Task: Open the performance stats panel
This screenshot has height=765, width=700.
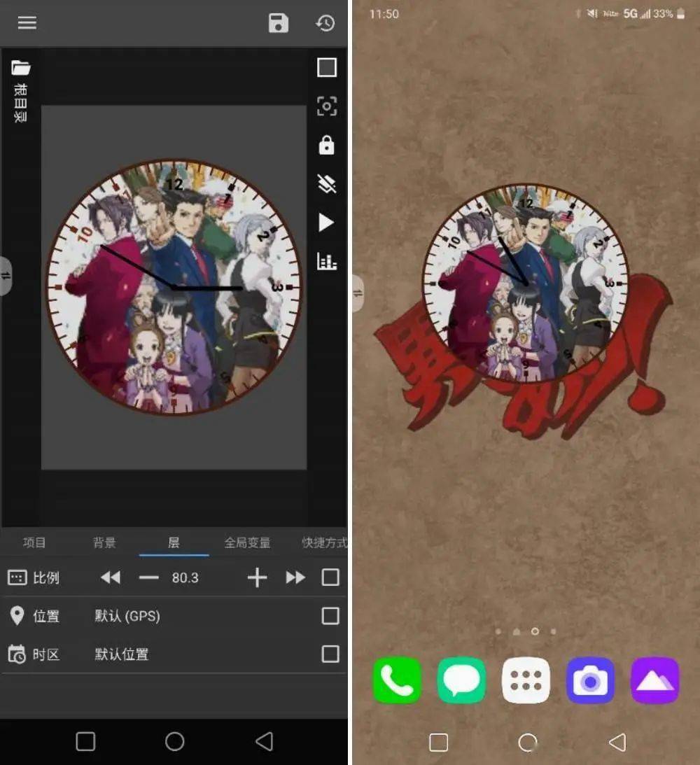Action: point(326,260)
